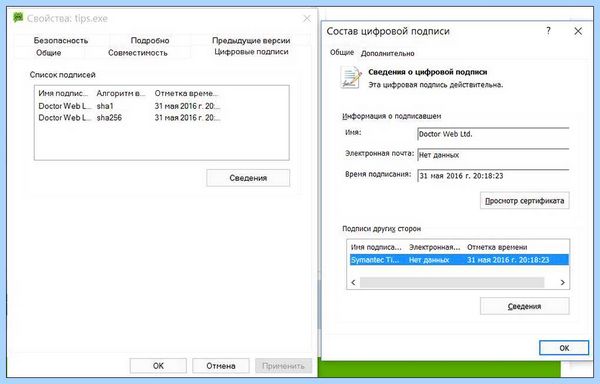Click the right scroll arrow in countersignatures

[x=562, y=282]
